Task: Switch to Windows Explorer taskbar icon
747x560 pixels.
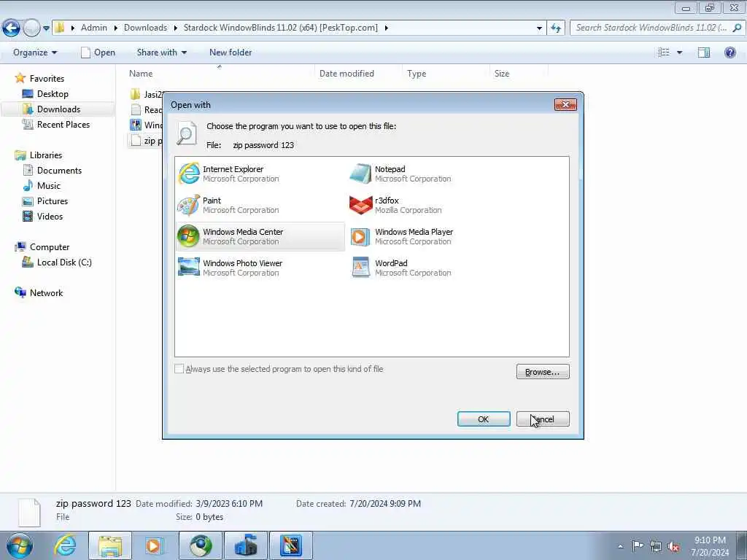Action: coord(110,545)
